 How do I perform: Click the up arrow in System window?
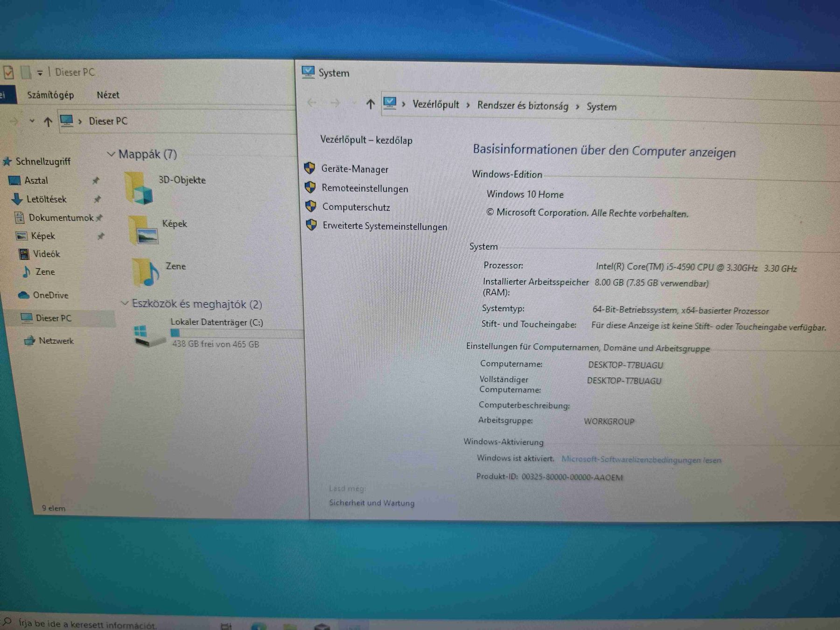click(370, 104)
